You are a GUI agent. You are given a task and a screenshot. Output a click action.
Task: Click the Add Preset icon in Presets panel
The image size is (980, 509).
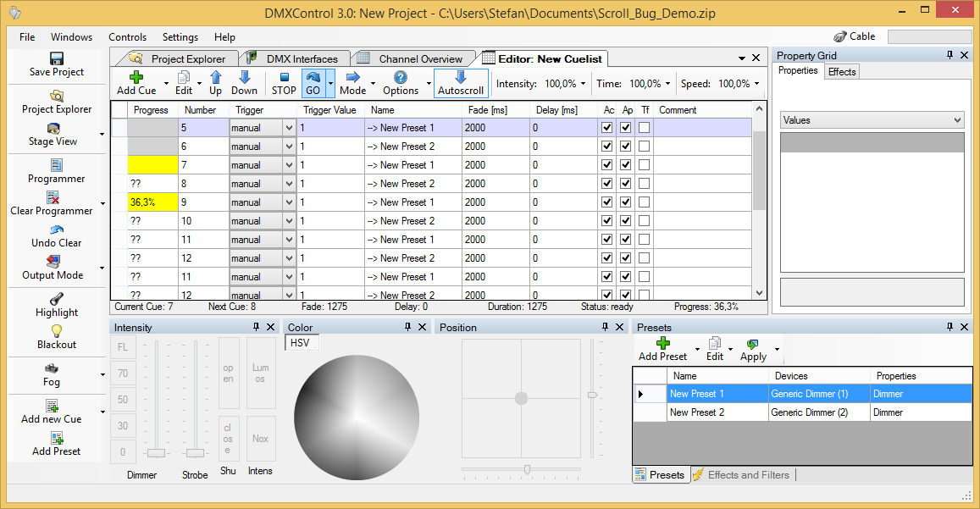click(662, 343)
